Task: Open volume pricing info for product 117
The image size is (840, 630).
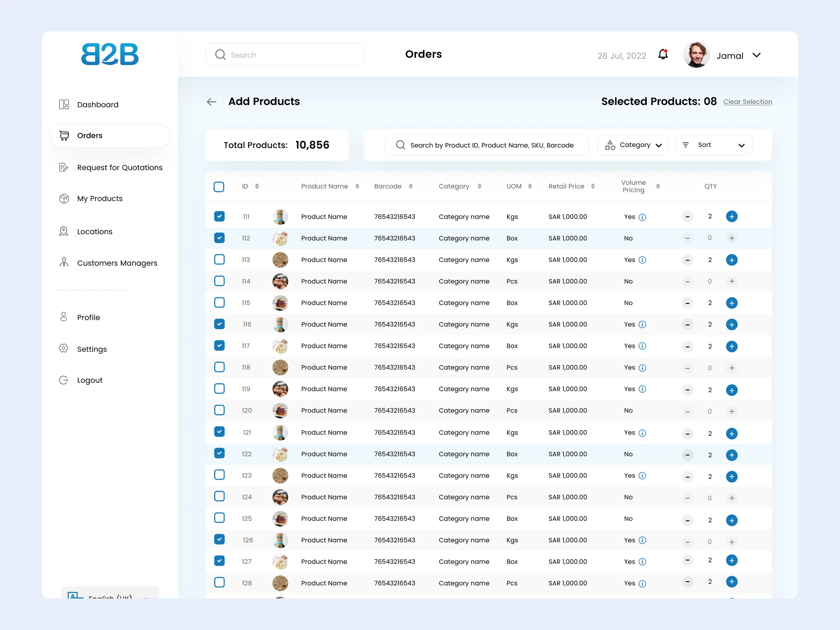Action: (x=642, y=346)
